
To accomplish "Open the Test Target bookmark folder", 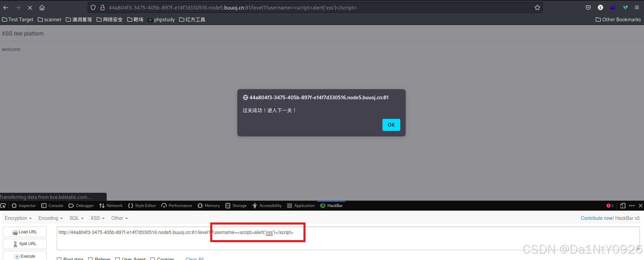I will 18,20.
